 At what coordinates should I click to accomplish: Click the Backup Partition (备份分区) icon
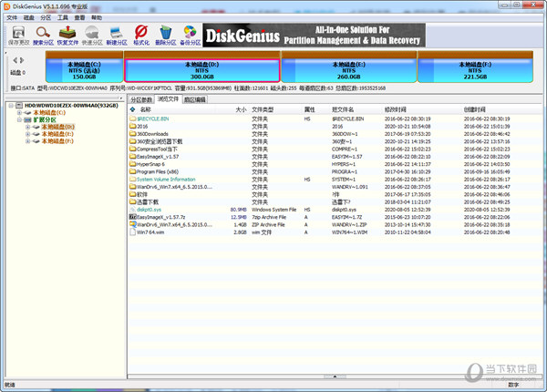(191, 36)
